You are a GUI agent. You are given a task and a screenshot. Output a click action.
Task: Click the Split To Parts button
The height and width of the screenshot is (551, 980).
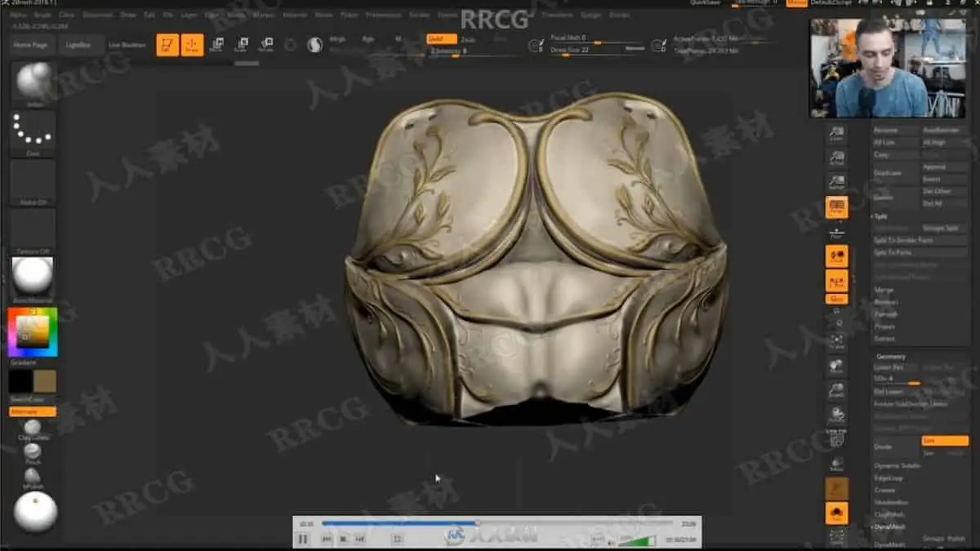[920, 253]
